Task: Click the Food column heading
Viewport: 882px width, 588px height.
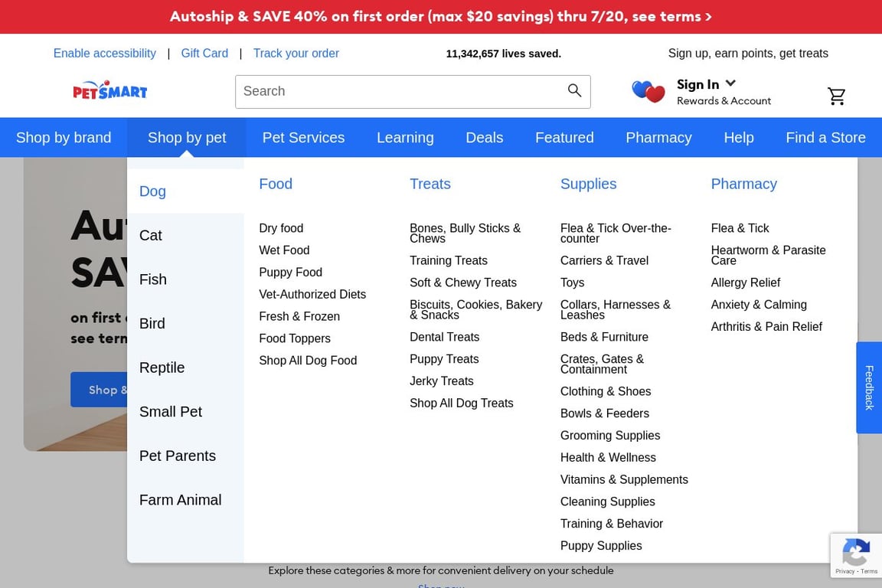Action: click(x=276, y=184)
